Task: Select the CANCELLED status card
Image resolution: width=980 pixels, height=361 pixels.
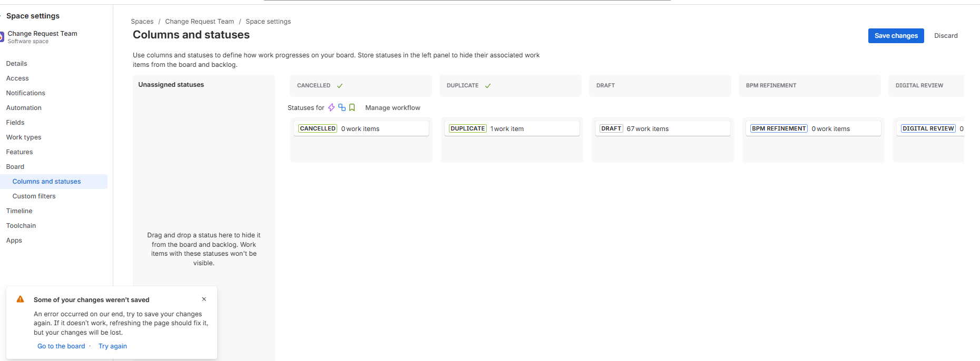Action: click(x=361, y=128)
